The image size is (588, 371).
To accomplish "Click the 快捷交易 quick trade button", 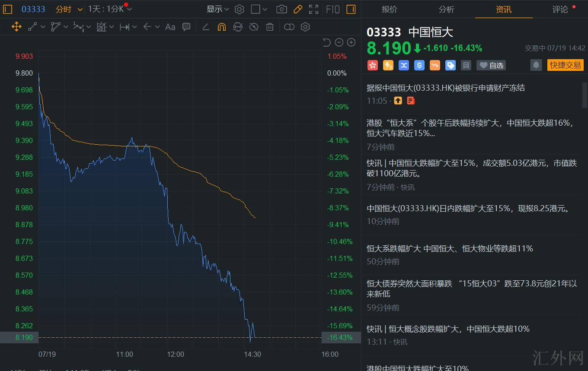I will pyautogui.click(x=565, y=65).
